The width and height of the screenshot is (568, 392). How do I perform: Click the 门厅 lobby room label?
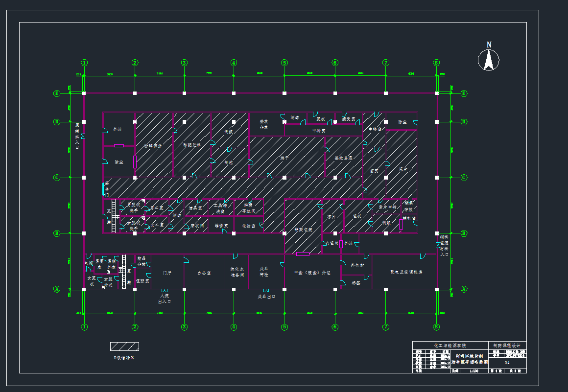click(x=167, y=273)
